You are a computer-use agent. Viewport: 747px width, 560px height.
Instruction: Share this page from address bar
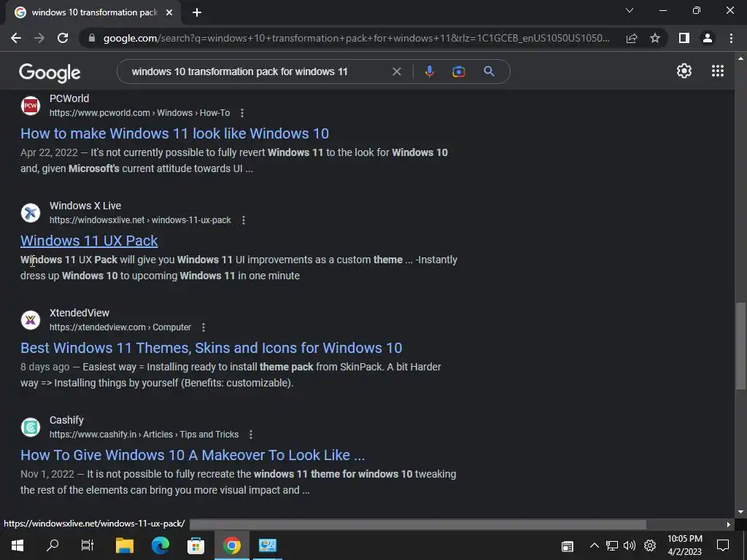pyautogui.click(x=632, y=38)
